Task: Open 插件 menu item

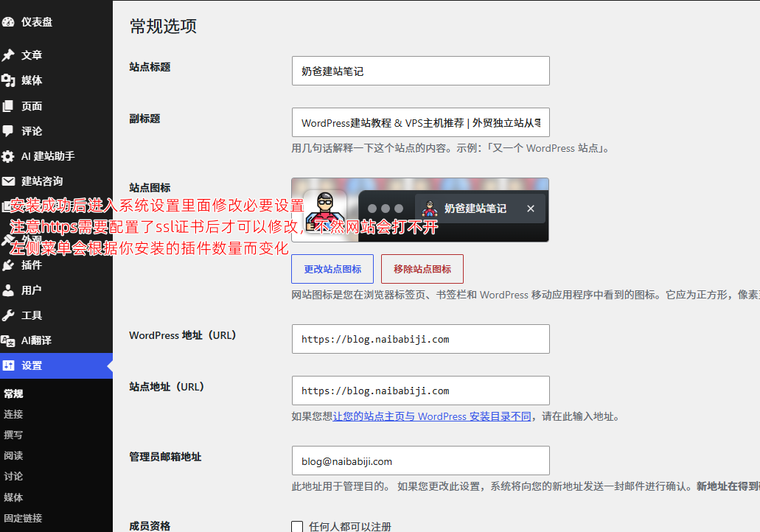Action: [x=32, y=265]
